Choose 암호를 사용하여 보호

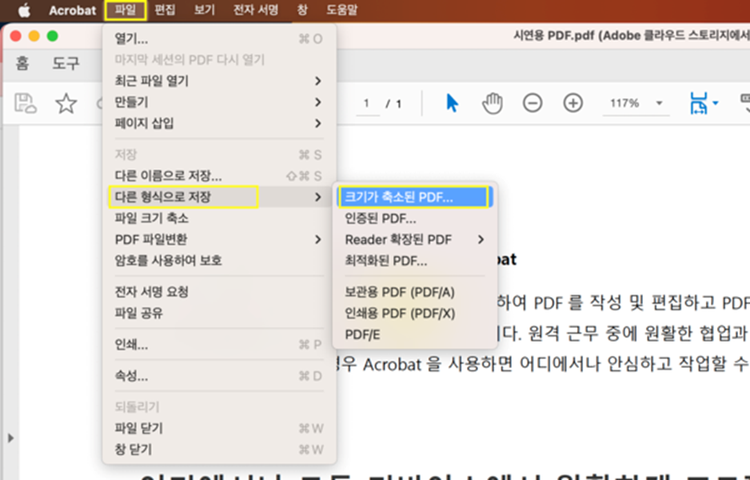pos(219,260)
